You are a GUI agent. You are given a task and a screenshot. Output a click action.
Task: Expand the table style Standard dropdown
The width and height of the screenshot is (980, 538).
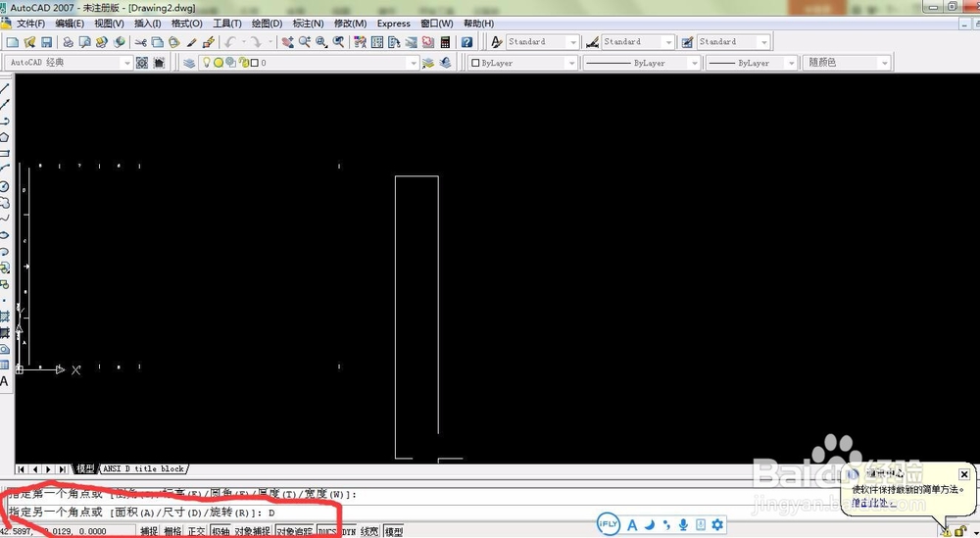click(x=763, y=42)
